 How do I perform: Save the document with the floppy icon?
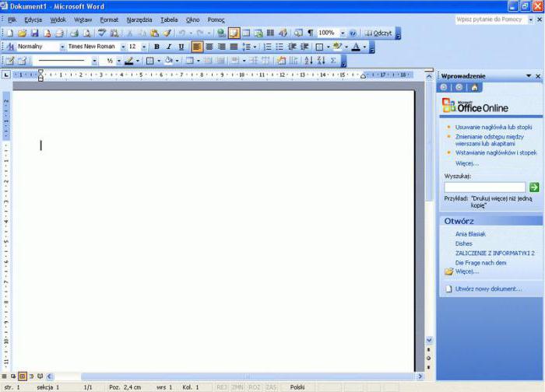tap(34, 33)
